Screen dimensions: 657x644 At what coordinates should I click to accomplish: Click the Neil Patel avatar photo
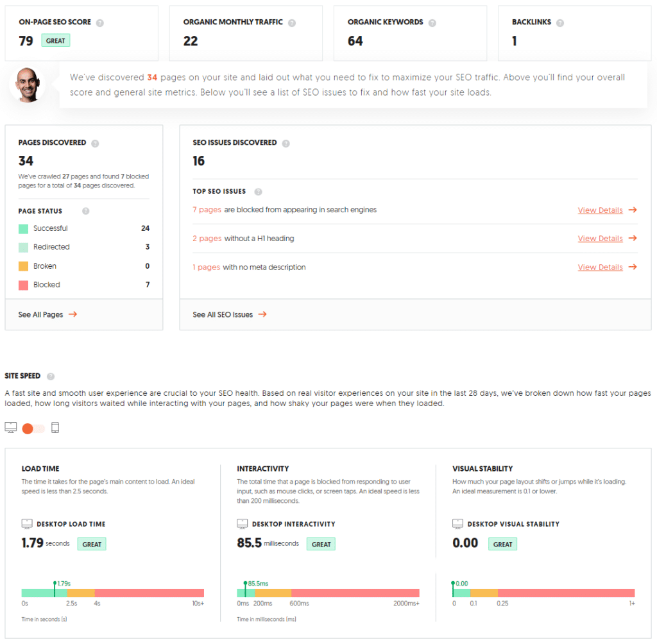26,84
